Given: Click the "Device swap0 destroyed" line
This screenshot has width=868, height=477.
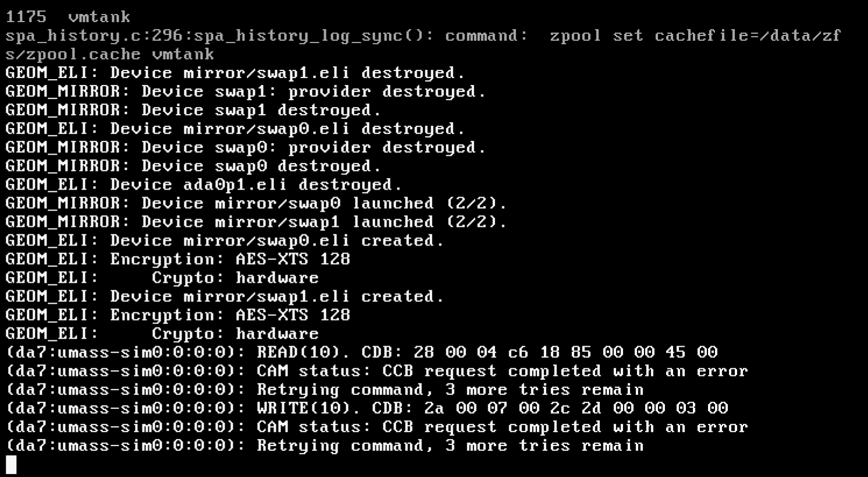Looking at the screenshot, I should pyautogui.click(x=261, y=166).
